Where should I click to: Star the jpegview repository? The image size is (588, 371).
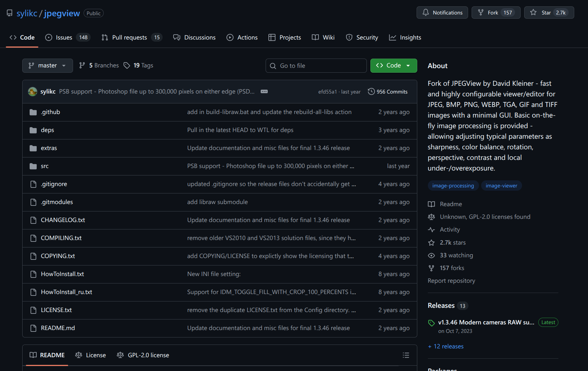[549, 12]
